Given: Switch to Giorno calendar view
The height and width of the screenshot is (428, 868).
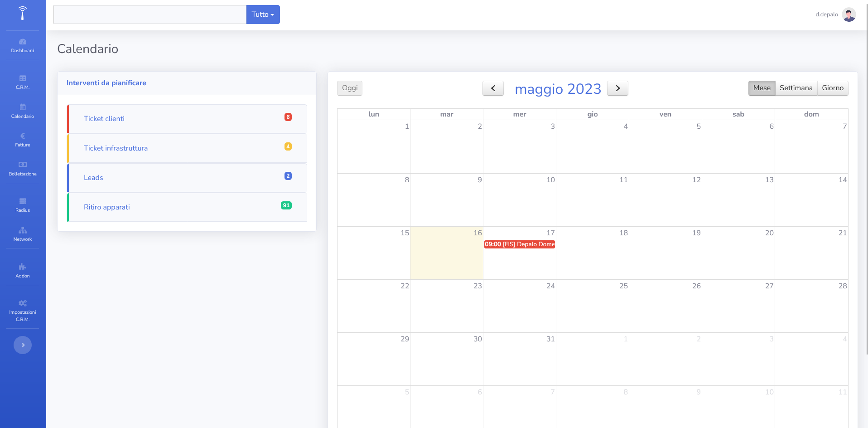Looking at the screenshot, I should click(x=833, y=88).
